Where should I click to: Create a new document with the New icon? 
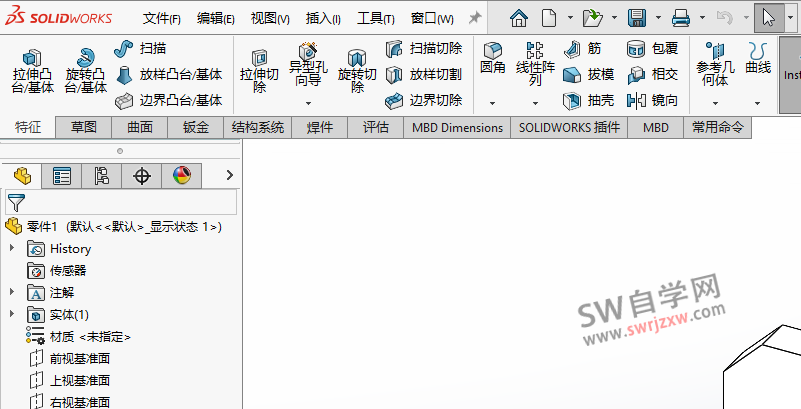[549, 18]
